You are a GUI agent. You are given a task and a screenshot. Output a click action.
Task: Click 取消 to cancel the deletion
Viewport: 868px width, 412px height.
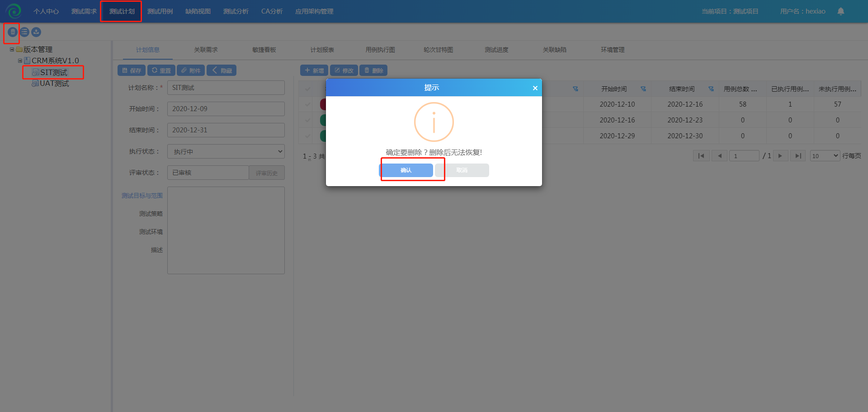462,170
